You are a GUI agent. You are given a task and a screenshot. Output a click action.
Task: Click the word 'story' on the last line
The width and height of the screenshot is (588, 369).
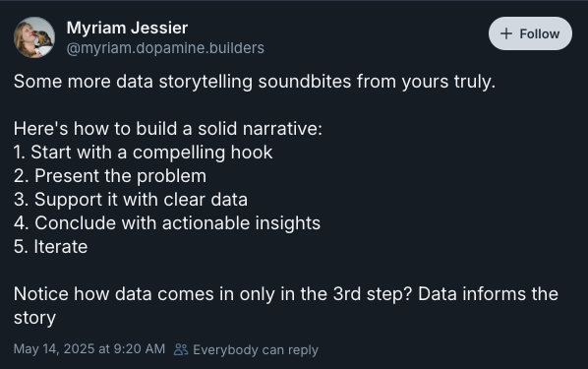(34, 318)
